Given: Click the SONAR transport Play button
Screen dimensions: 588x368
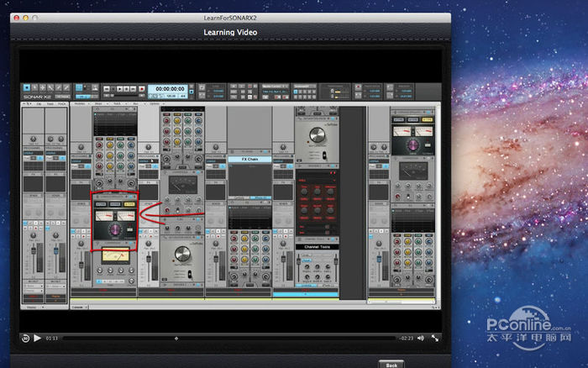Looking at the screenshot, I should [x=119, y=89].
